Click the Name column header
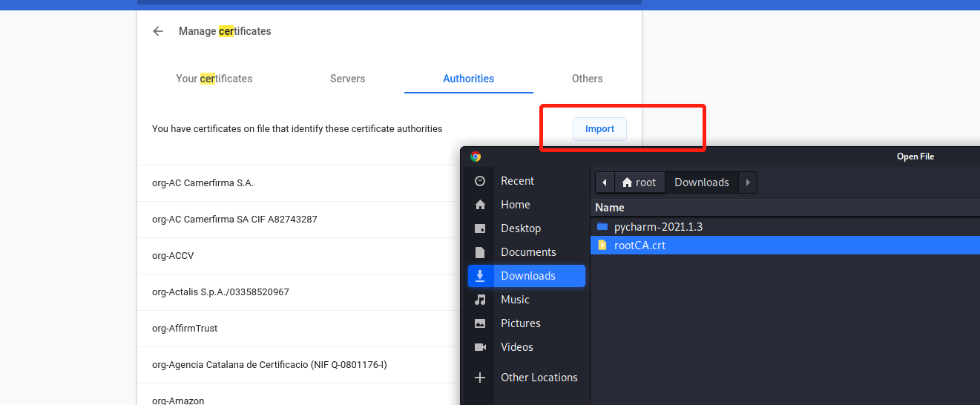 coord(610,208)
